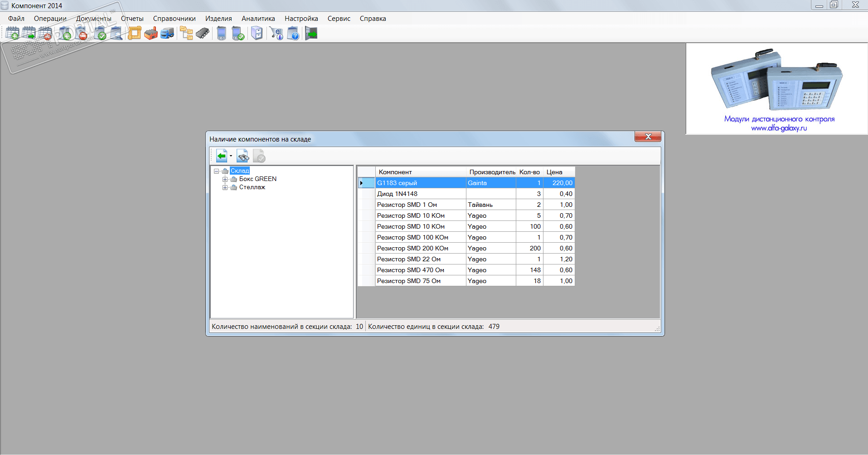This screenshot has height=455, width=868.
Task: Open the Операции menu
Action: pyautogui.click(x=50, y=19)
